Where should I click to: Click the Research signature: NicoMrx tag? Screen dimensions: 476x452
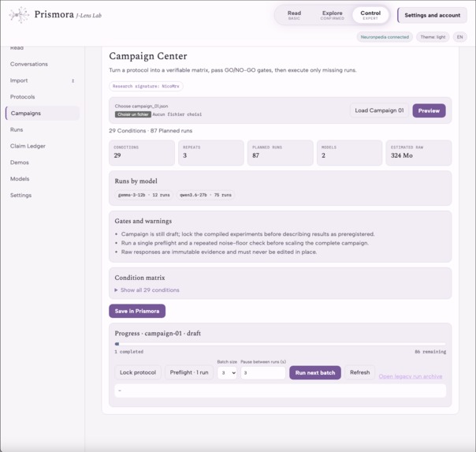click(x=146, y=86)
